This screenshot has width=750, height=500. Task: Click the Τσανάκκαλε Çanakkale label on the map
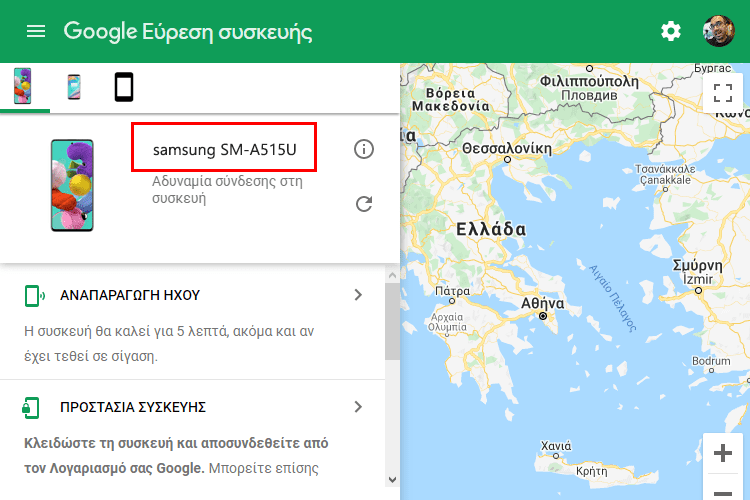tap(665, 174)
